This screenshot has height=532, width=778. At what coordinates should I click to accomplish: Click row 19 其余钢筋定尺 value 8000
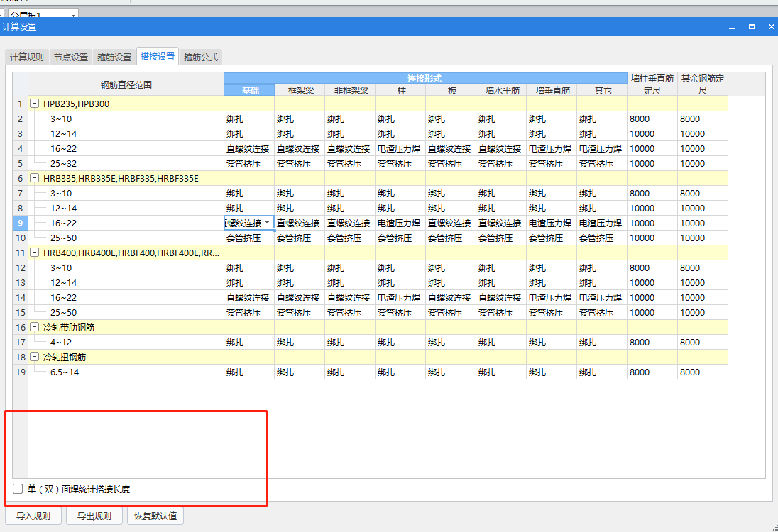[703, 372]
